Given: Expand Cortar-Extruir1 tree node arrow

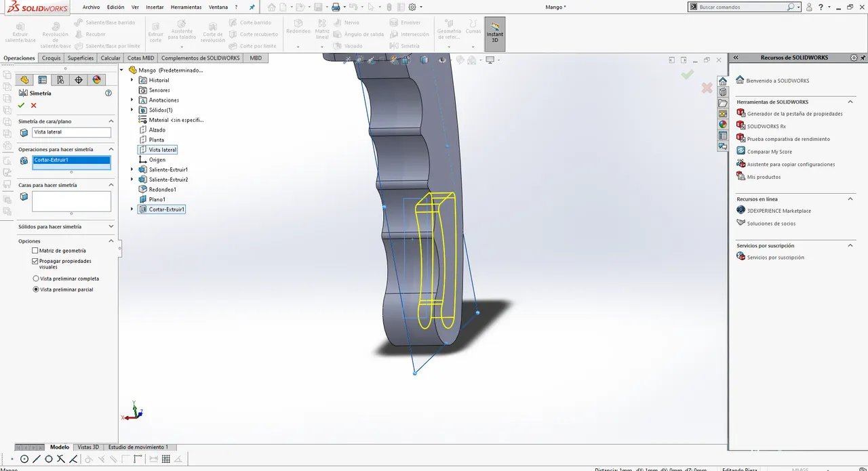Looking at the screenshot, I should tap(132, 209).
